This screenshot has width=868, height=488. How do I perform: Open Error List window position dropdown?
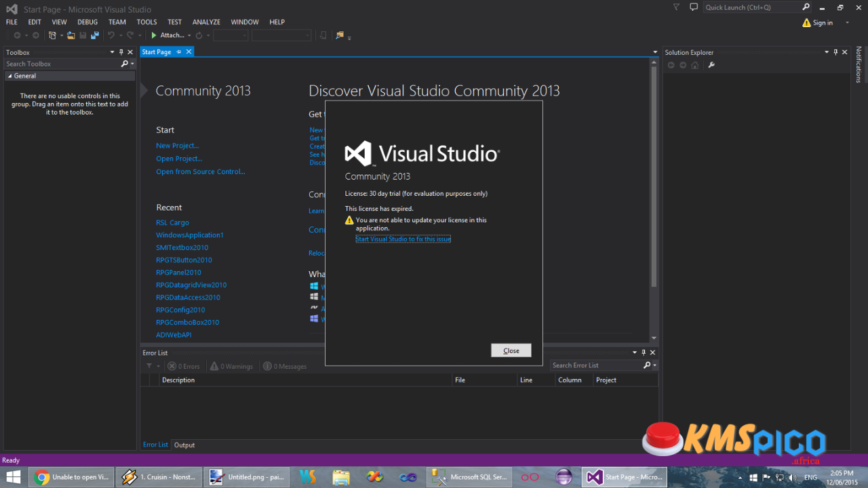pos(635,352)
